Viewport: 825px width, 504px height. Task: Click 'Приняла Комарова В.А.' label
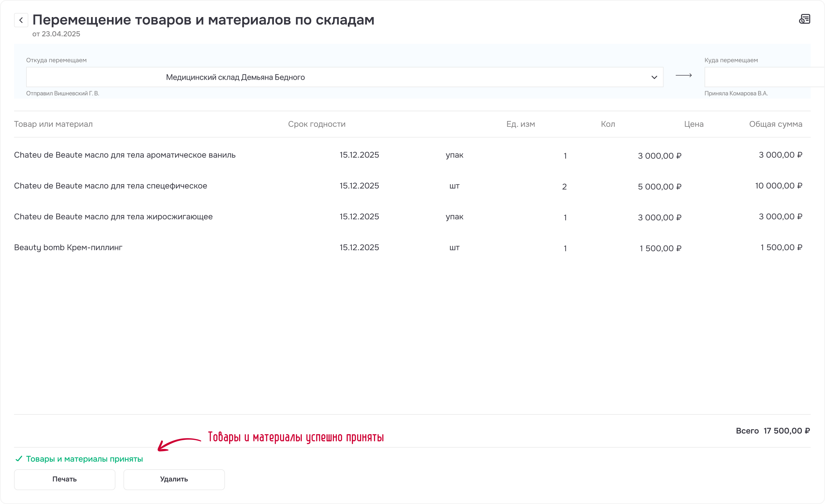pyautogui.click(x=736, y=93)
